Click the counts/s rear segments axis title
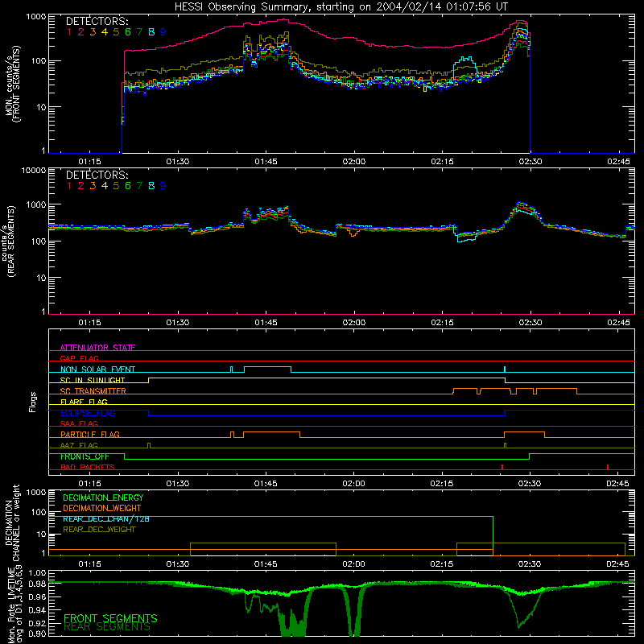Image resolution: width=644 pixels, height=644 pixels. pos(9,241)
